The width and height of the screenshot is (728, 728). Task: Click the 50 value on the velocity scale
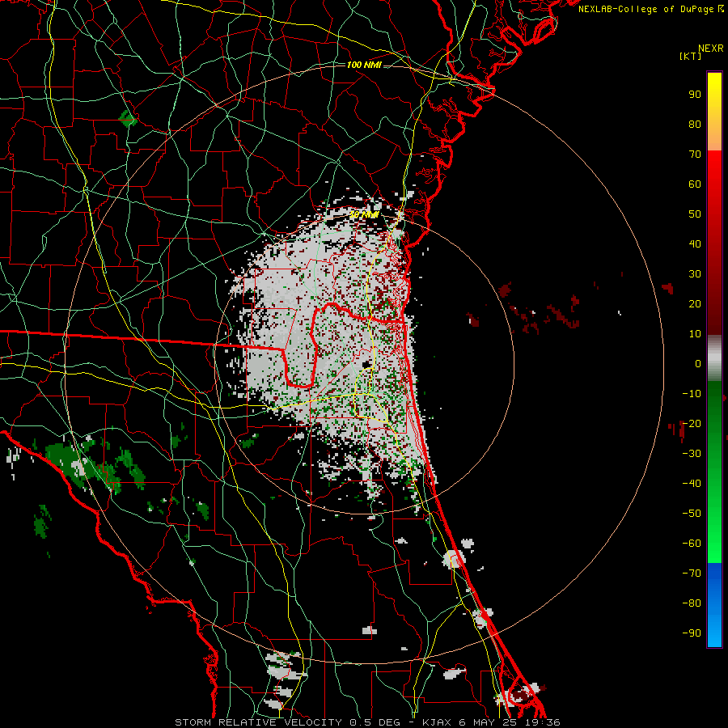click(695, 214)
